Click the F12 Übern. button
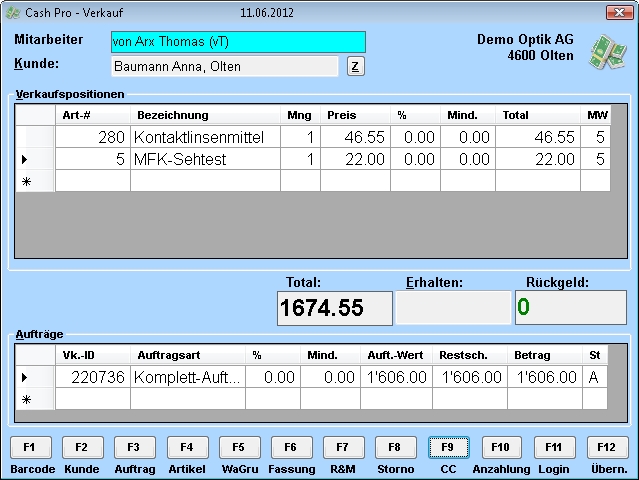This screenshot has width=639, height=480. [x=607, y=447]
